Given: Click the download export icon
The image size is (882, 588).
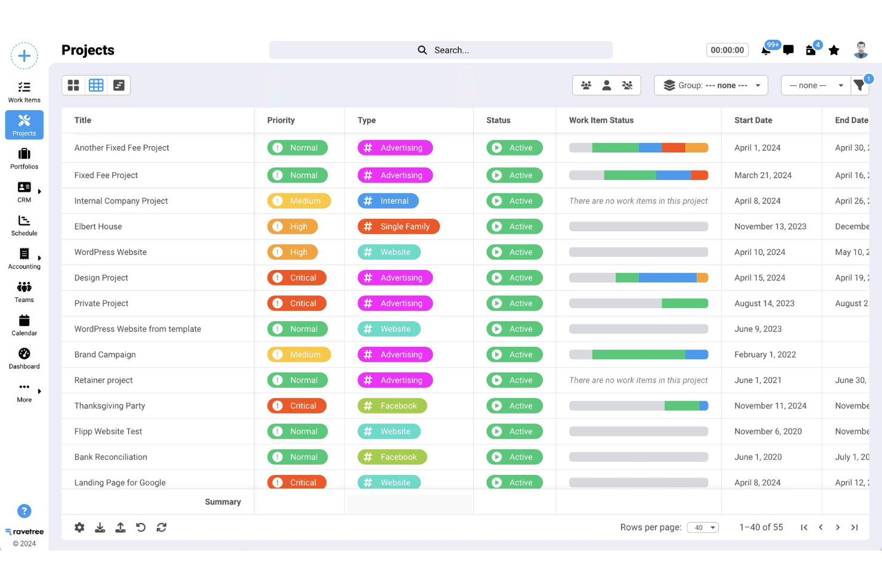Looking at the screenshot, I should 100,527.
